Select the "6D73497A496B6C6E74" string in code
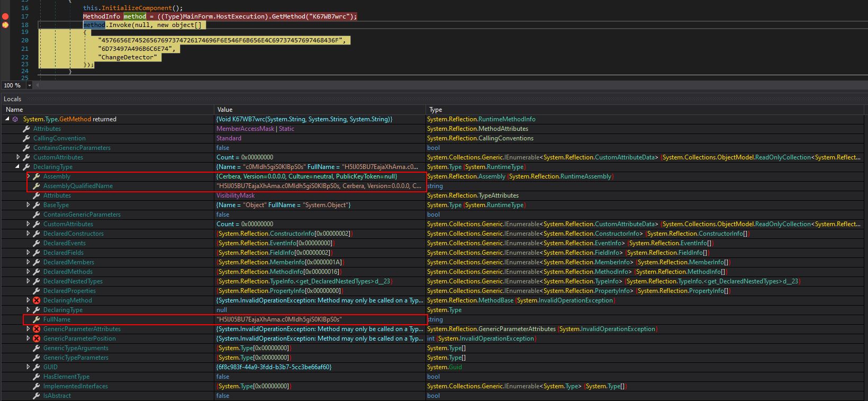The image size is (868, 401). [x=136, y=49]
